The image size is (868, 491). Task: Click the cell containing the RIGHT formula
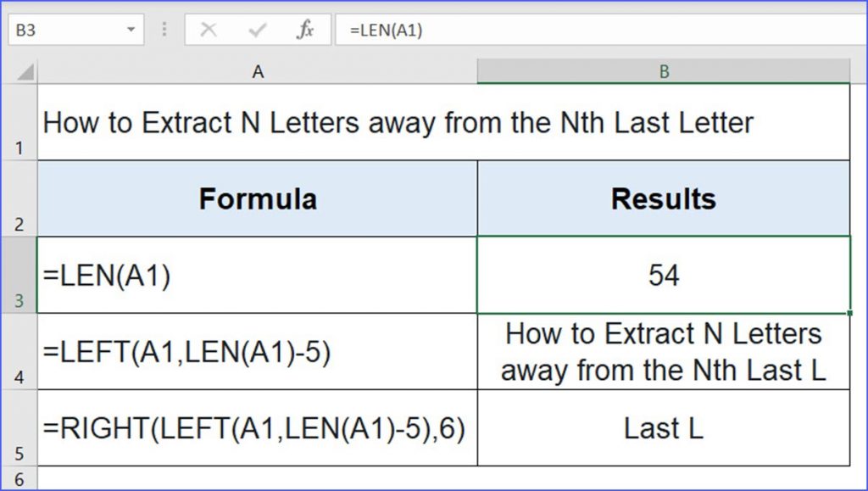[258, 429]
